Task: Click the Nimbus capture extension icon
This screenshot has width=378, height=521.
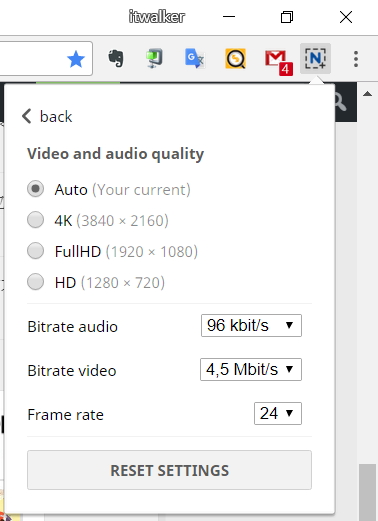Action: click(315, 59)
